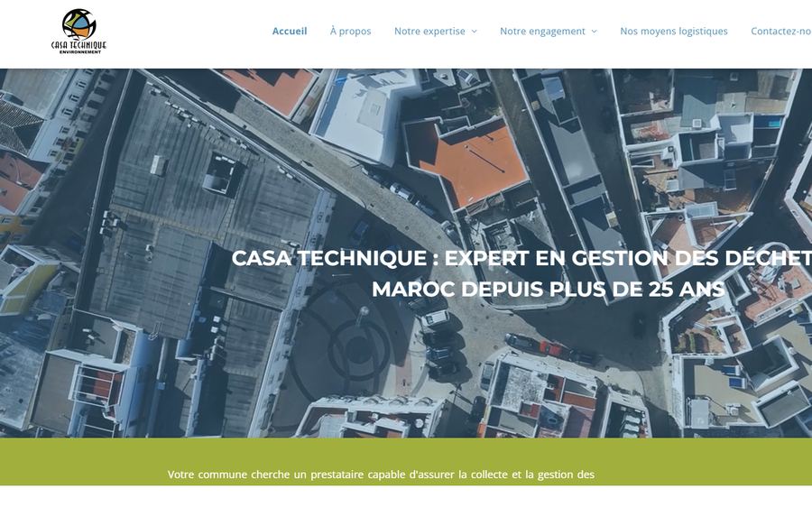The image size is (812, 507).
Task: Expand the Notre engagement chevron arrow
Action: [594, 32]
